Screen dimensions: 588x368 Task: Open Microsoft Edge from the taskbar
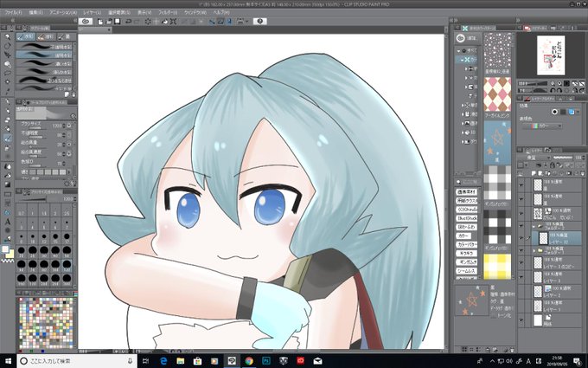click(163, 361)
